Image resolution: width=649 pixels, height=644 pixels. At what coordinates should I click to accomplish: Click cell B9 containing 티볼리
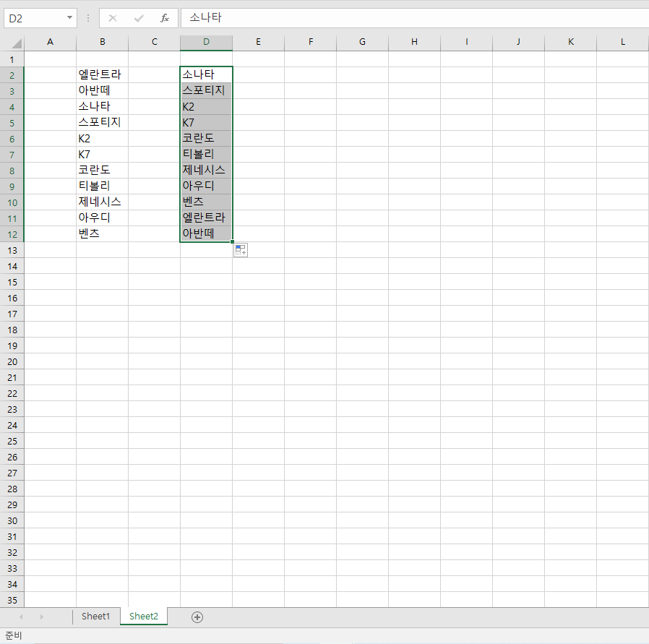click(x=102, y=186)
